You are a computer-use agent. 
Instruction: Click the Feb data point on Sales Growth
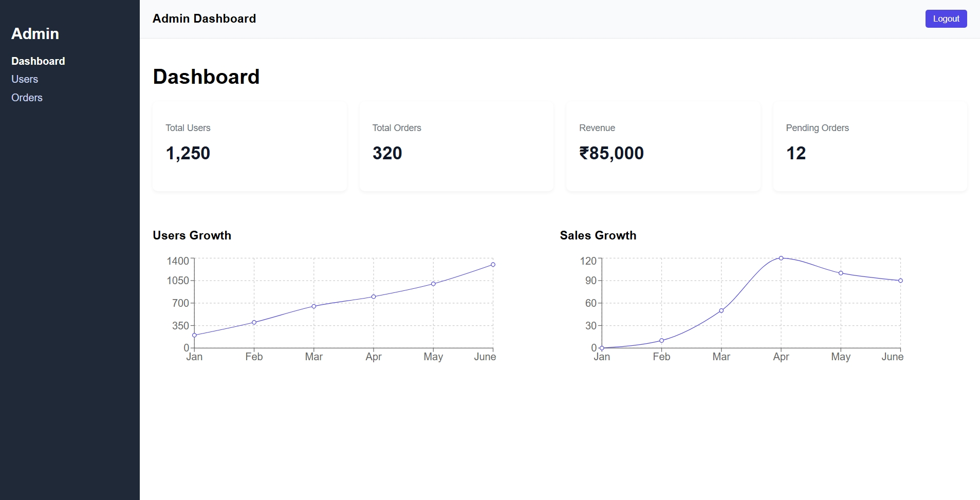click(661, 340)
